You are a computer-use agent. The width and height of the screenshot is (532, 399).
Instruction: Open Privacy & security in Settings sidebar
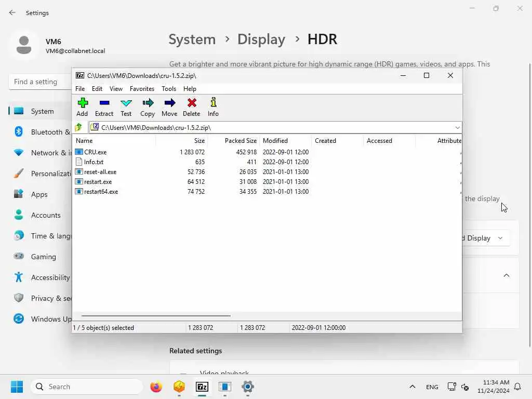(40, 298)
